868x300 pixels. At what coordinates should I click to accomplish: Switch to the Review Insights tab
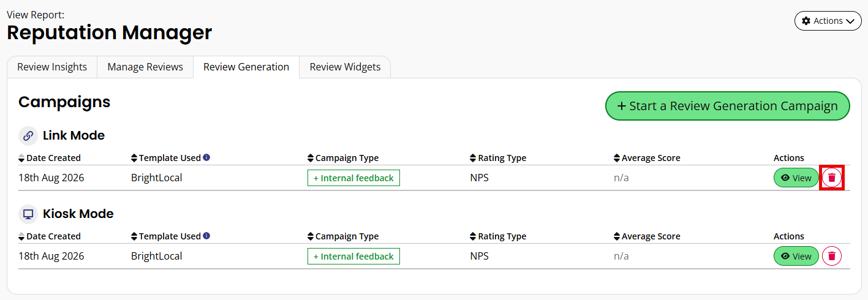52,67
